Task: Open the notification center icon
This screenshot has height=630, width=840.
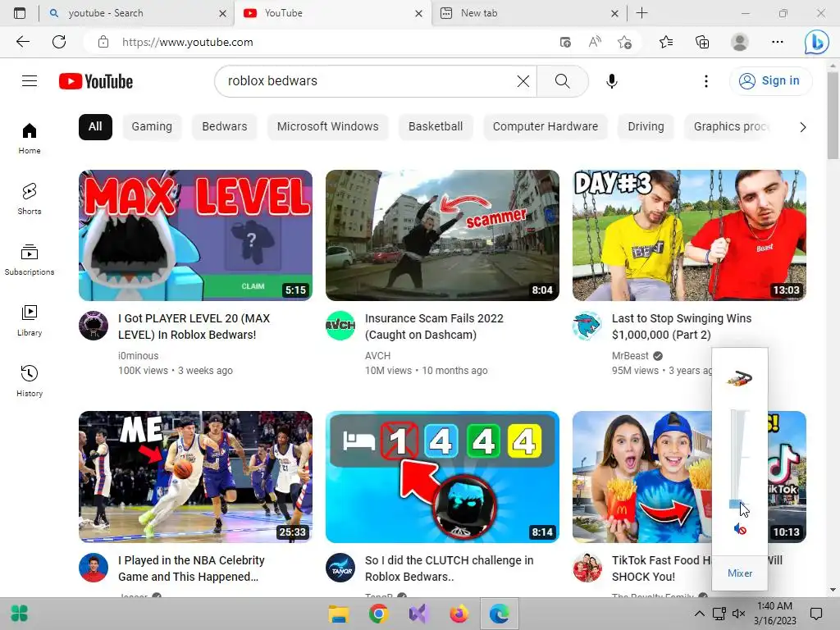Action: click(816, 614)
